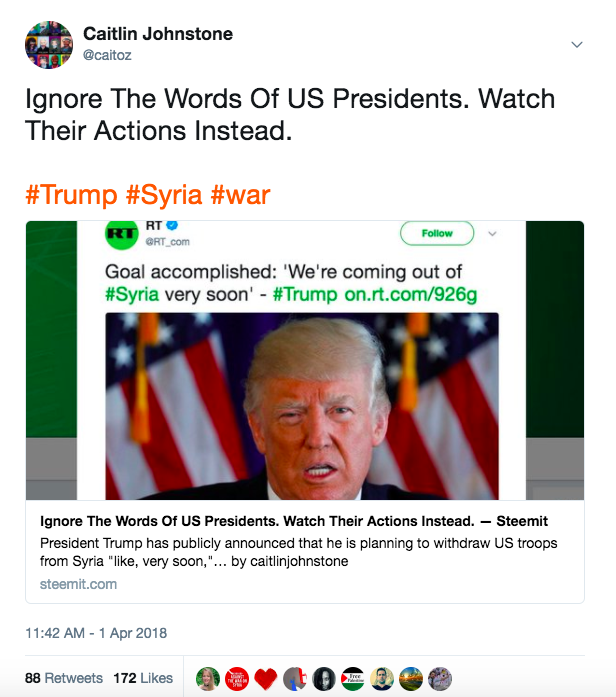616x697 pixels.
Task: View the 88 Retweets list
Action: point(64,678)
